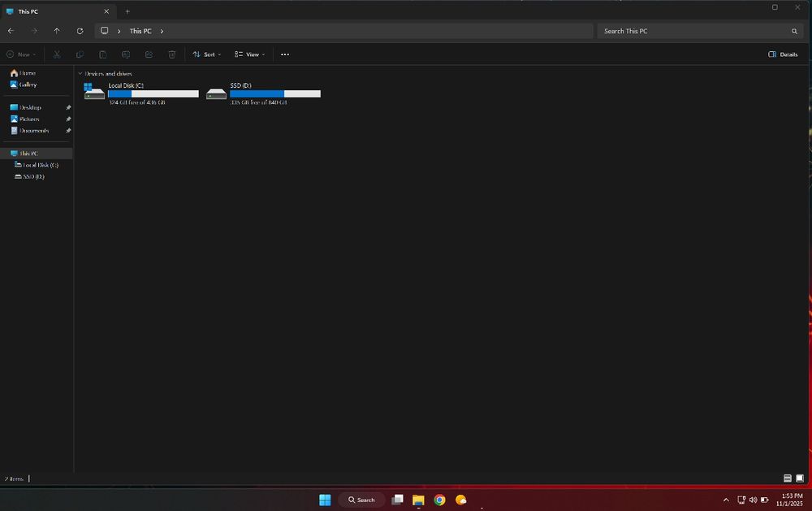Click the Paste clipboard icon
The height and width of the screenshot is (511, 812).
(x=102, y=54)
